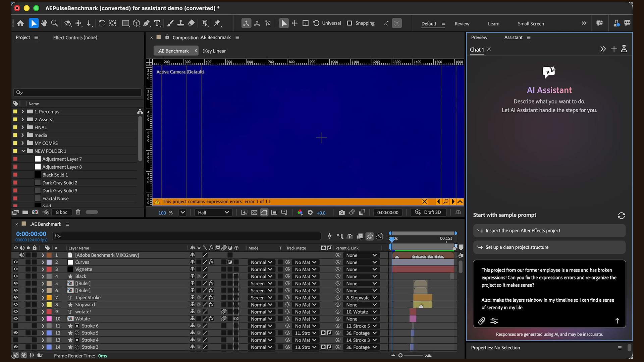Select the Zoom magnifier tool

point(54,23)
